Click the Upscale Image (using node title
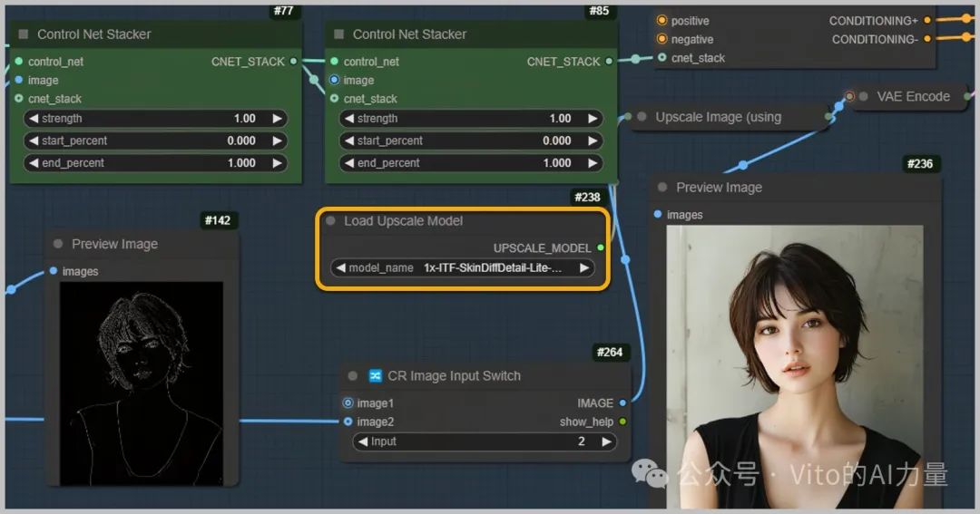Viewport: 980px width, 514px height. click(x=718, y=117)
